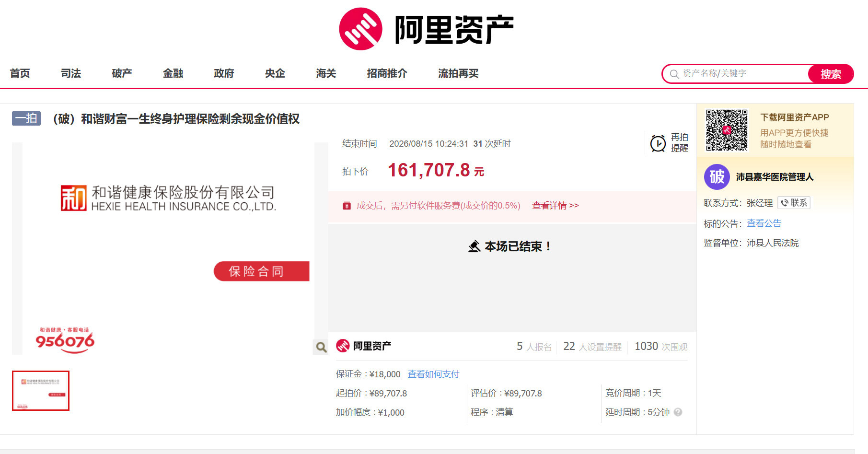Click the 31 次延时 text
Screen dimensions: 868x454
point(492,144)
